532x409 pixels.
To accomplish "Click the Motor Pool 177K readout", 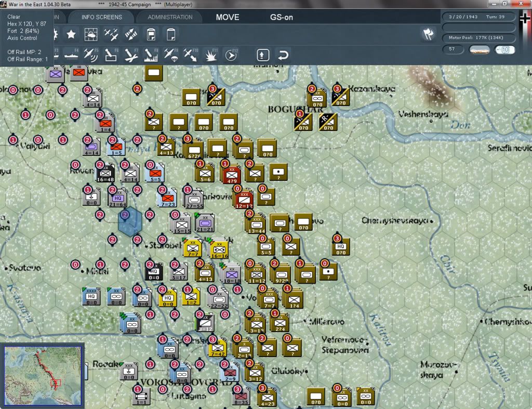I will click(478, 37).
